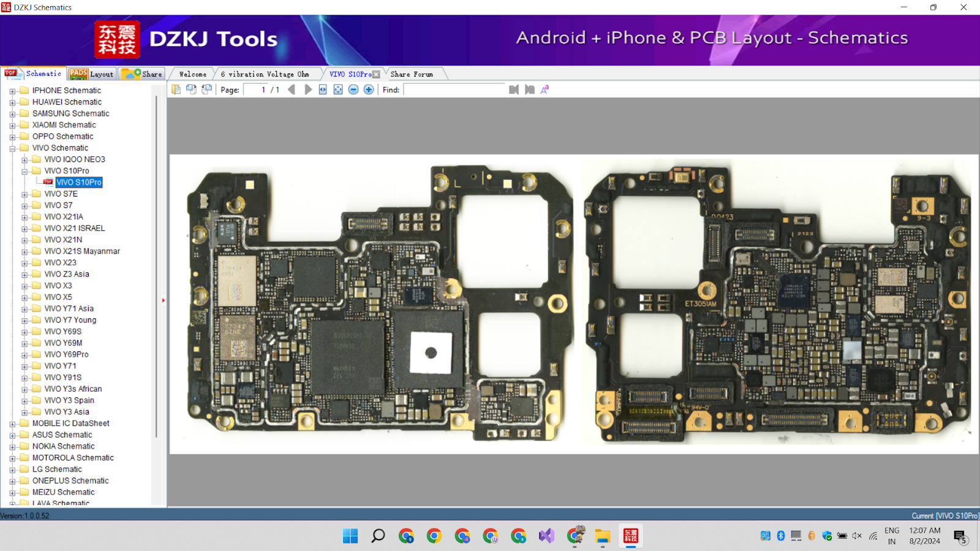The image size is (980, 551).
Task: Select VIVO Y3s African folder
Action: tap(73, 389)
